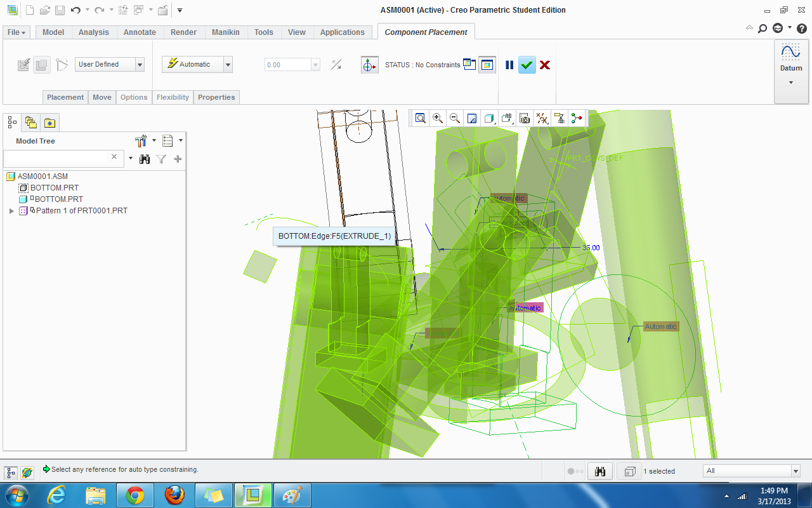Show component in a separate window
The height and width of the screenshot is (508, 812).
(x=469, y=64)
